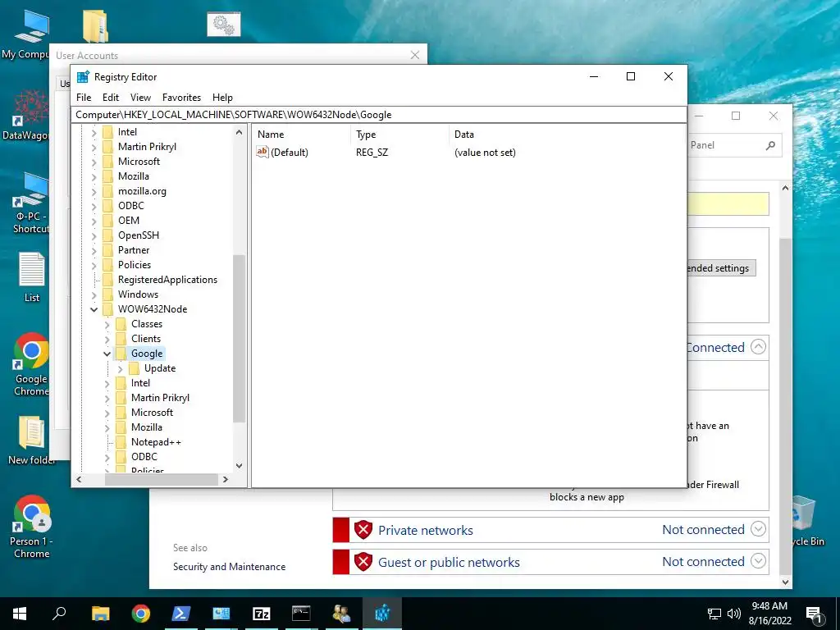
Task: Click the Control Panel scrollbar down arrow
Action: click(x=785, y=582)
